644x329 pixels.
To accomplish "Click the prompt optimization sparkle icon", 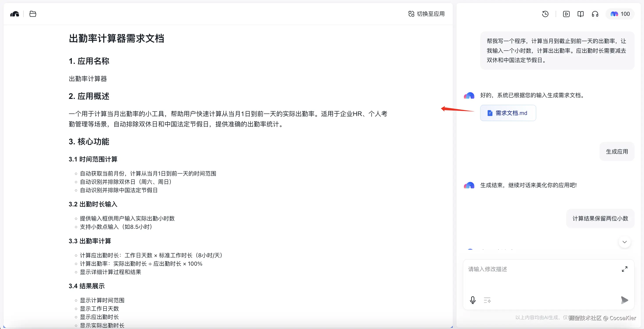I will (487, 300).
